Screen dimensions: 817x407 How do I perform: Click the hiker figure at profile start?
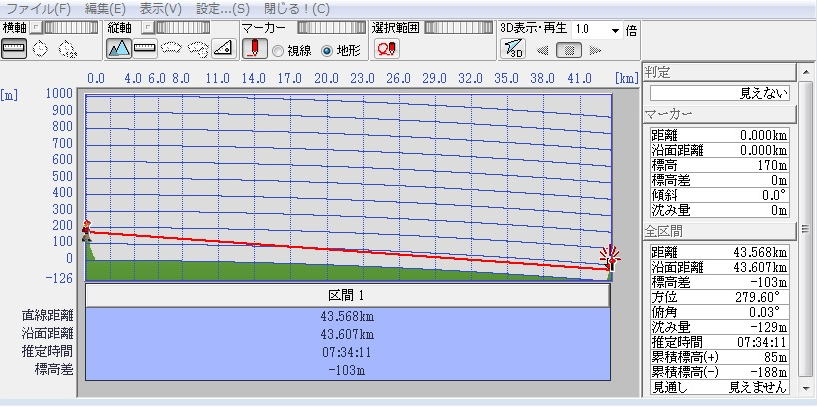86,230
